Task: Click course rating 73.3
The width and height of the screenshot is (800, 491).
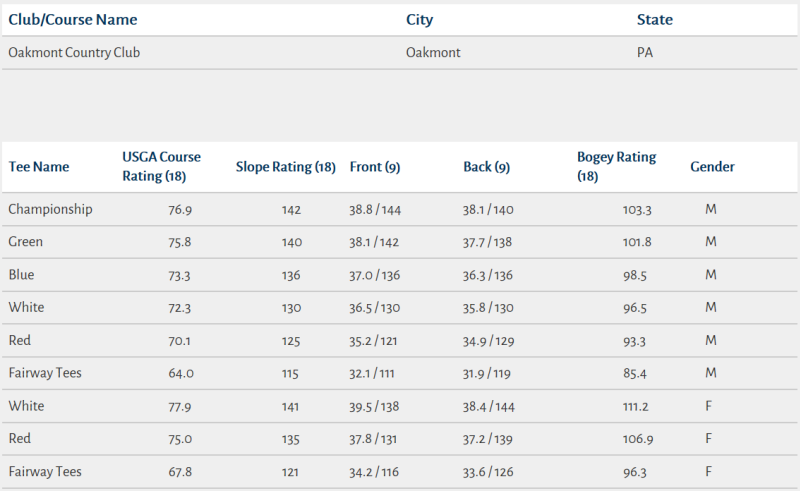Action: pos(179,276)
